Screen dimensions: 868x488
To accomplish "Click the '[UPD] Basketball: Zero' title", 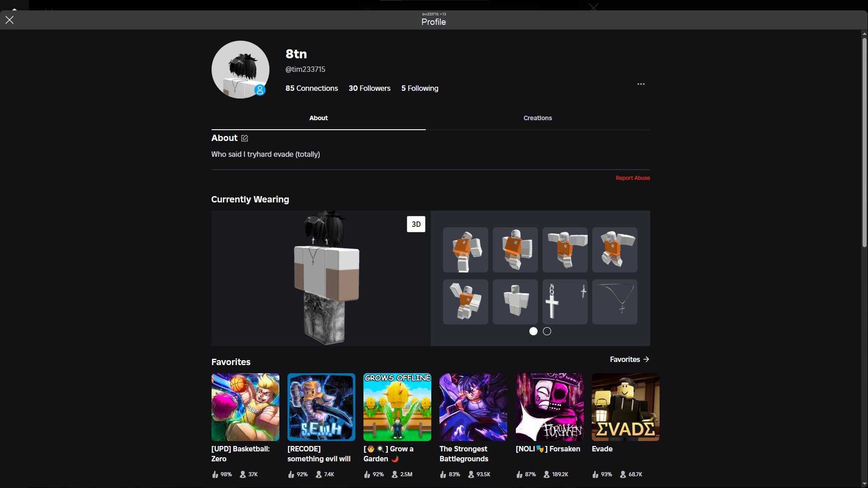I will [x=241, y=454].
